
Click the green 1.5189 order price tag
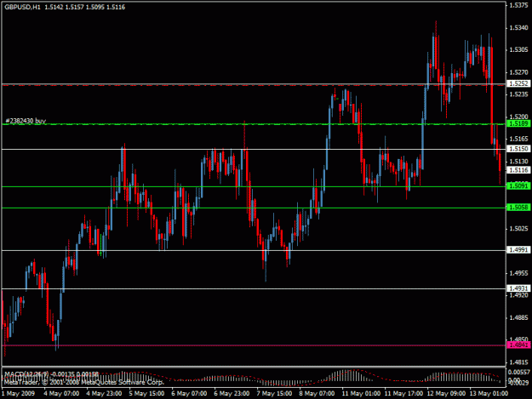pos(518,123)
